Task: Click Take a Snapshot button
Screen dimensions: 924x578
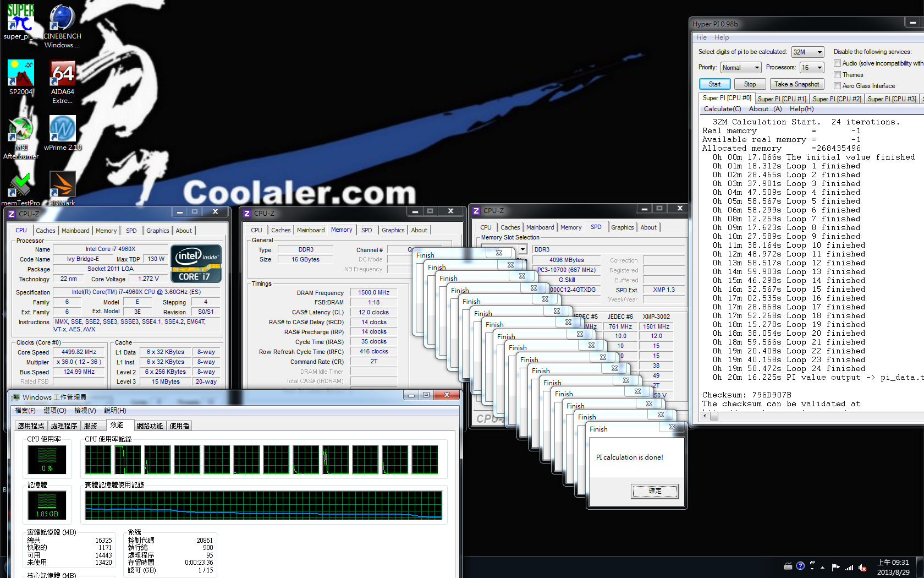Action: pyautogui.click(x=796, y=84)
